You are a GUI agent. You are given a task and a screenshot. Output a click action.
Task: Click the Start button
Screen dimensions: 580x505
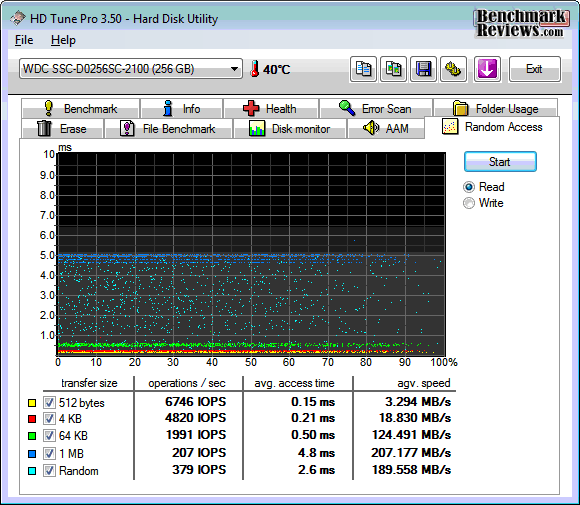[500, 161]
